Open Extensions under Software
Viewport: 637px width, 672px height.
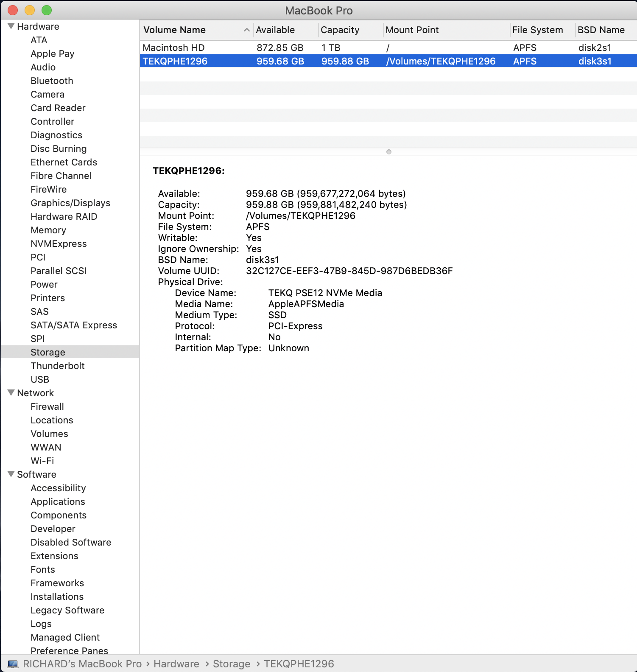coord(54,556)
